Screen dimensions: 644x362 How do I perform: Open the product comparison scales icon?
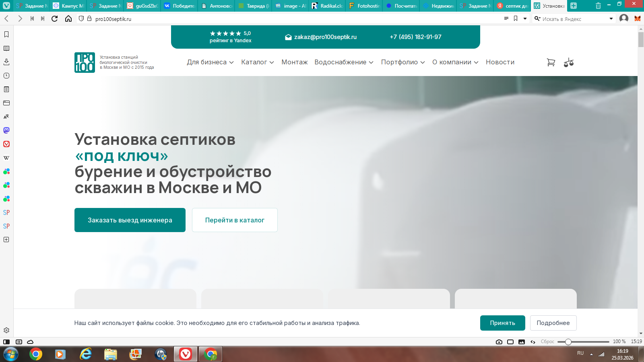(568, 62)
